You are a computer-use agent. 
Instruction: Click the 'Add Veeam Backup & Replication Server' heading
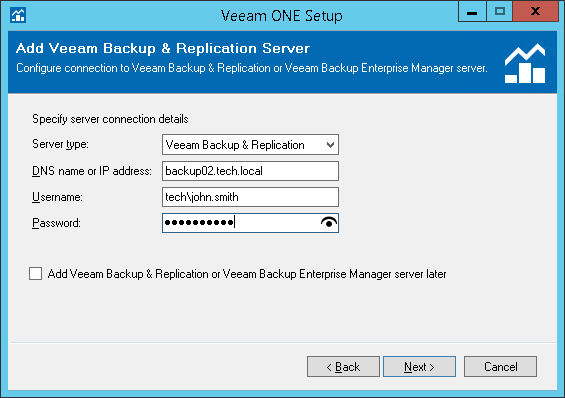(163, 48)
